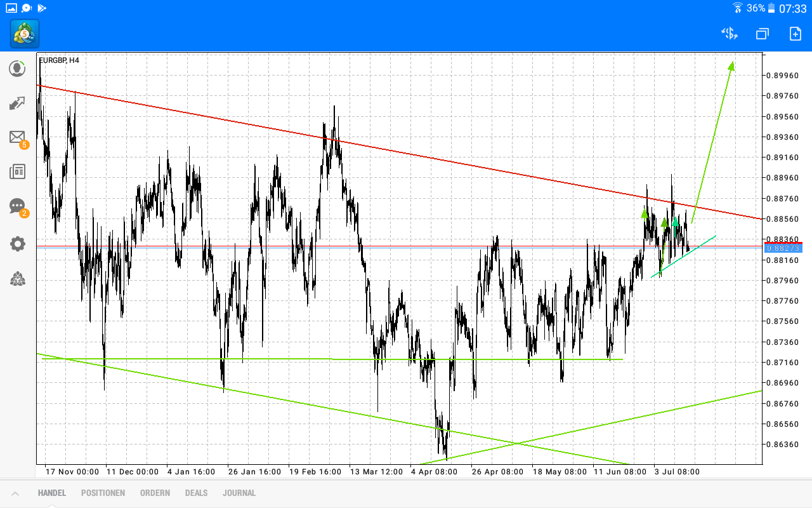Open the Chat icon with 2 notifications

(x=17, y=206)
